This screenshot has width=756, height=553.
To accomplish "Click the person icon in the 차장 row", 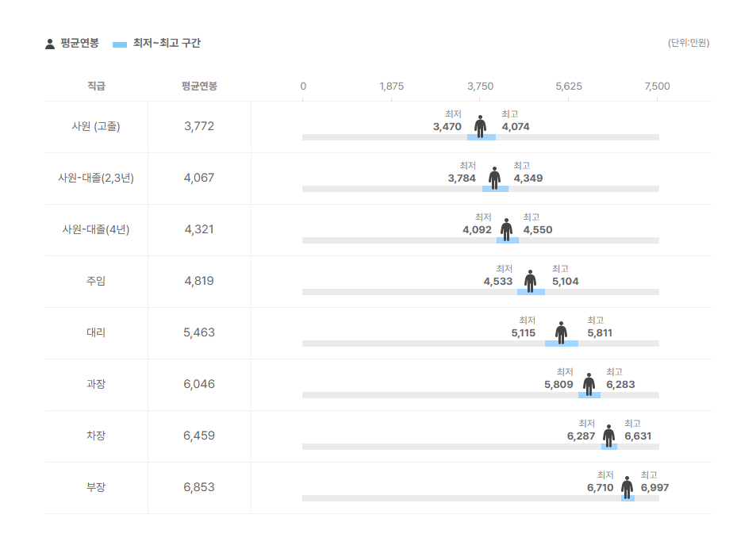I will pyautogui.click(x=608, y=436).
